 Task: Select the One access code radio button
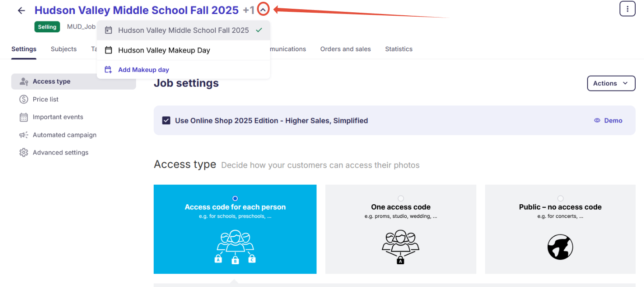tap(401, 199)
